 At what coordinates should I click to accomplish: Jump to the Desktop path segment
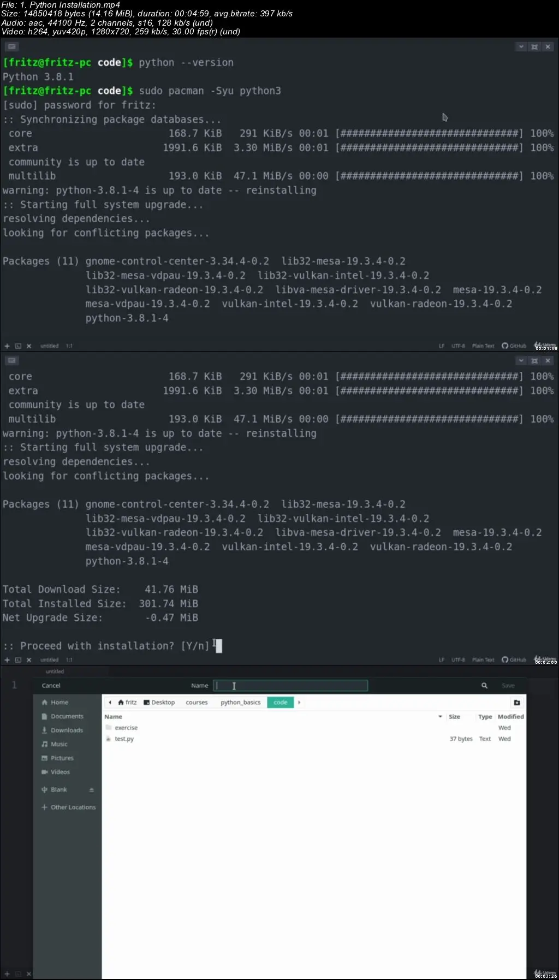tap(159, 703)
